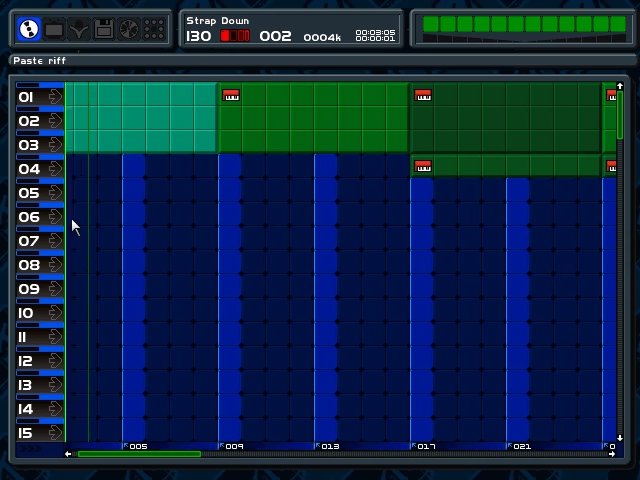Click the arrow icon on track 09

point(55,289)
